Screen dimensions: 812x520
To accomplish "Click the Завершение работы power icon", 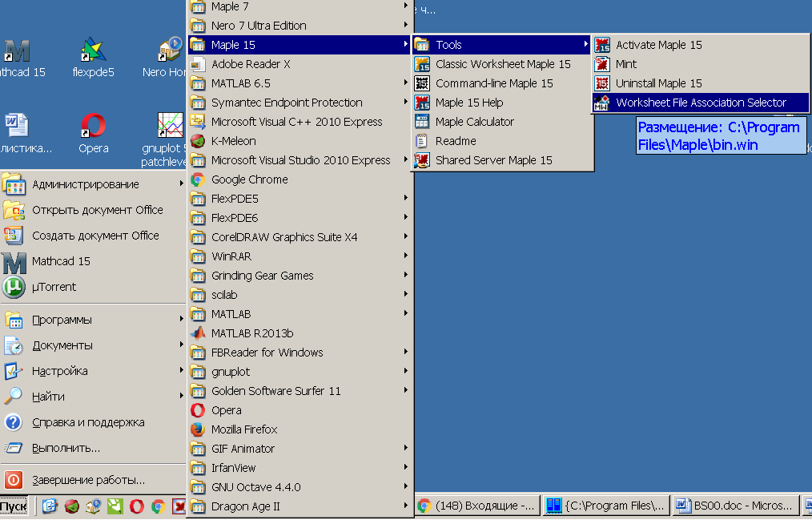I will (x=14, y=480).
